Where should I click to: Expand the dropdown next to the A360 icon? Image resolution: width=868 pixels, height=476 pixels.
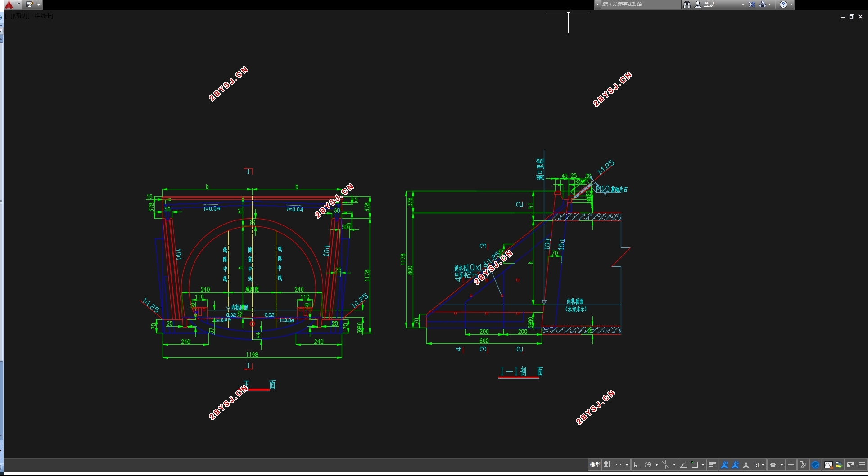point(770,4)
